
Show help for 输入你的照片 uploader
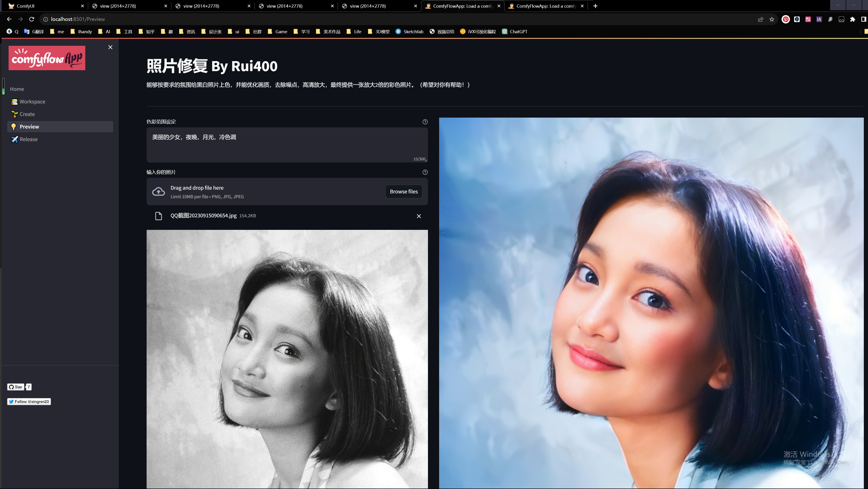pyautogui.click(x=425, y=172)
